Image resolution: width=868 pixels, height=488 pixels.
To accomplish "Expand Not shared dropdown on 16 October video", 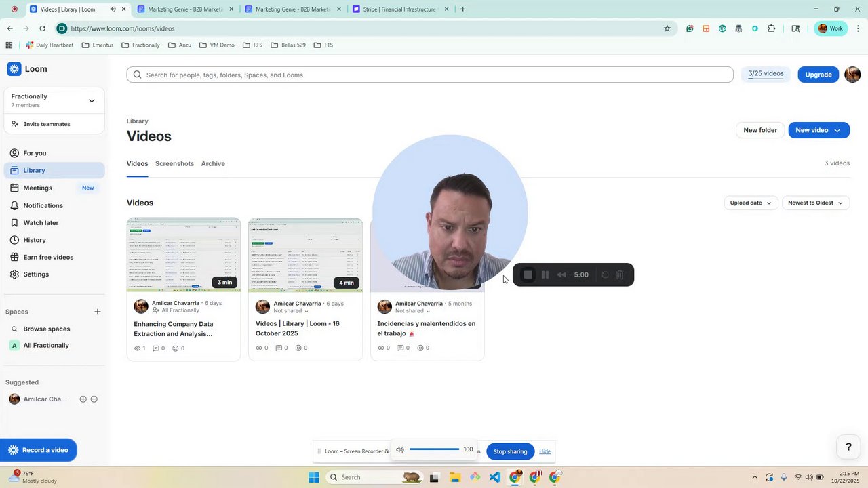I will coord(292,311).
